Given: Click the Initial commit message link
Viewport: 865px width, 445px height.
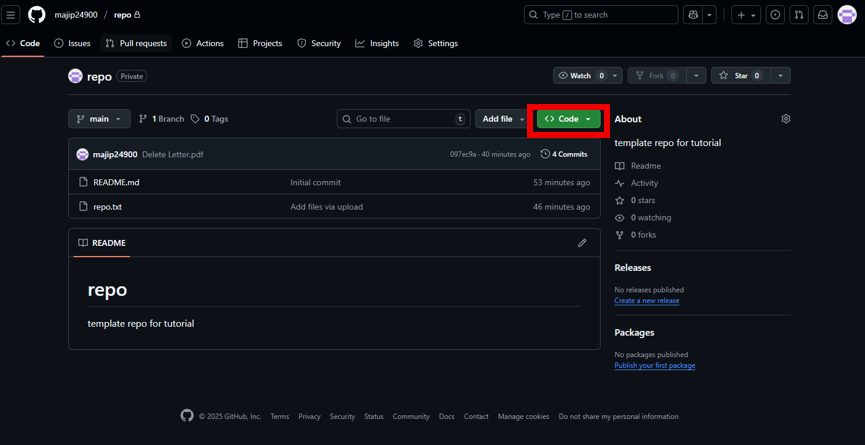Looking at the screenshot, I should coord(316,182).
